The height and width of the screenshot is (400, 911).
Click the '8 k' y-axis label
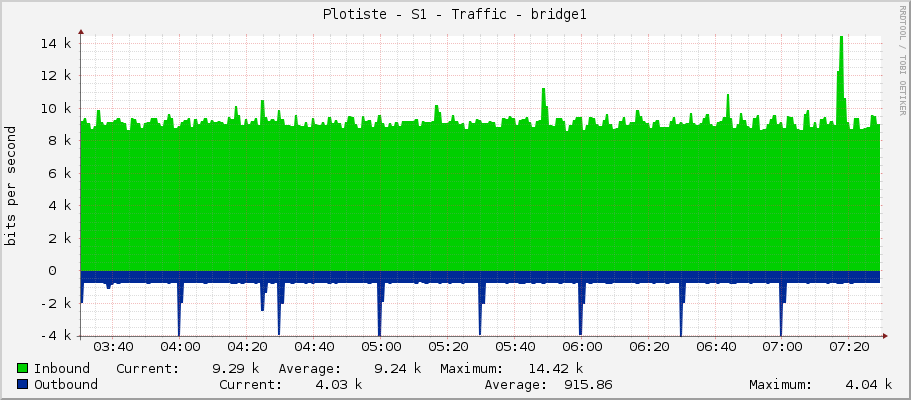coord(60,141)
